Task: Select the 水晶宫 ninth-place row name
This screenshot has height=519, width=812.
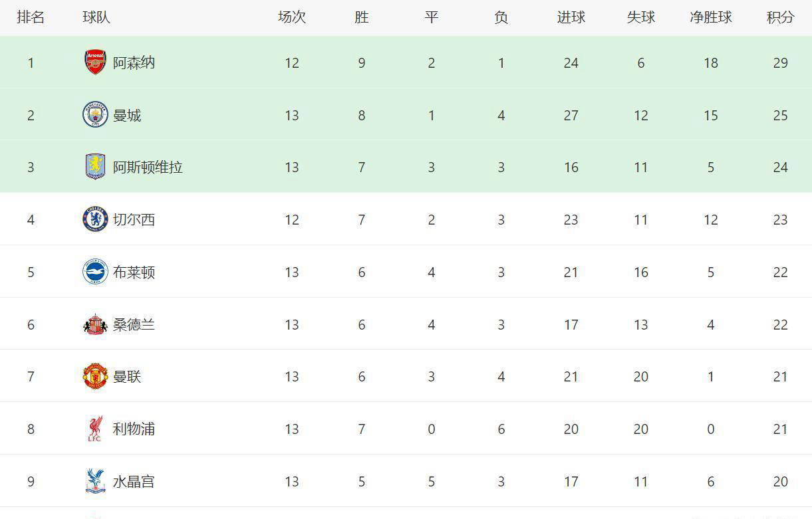Action: pyautogui.click(x=134, y=481)
